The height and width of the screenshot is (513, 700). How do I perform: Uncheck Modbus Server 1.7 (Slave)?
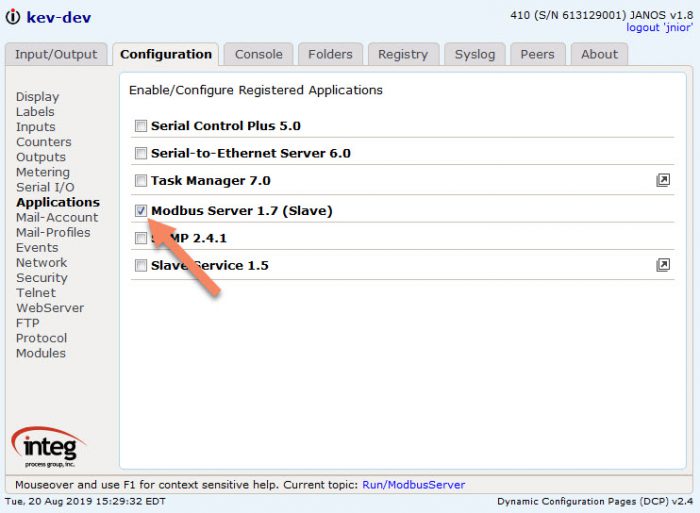tap(141, 211)
